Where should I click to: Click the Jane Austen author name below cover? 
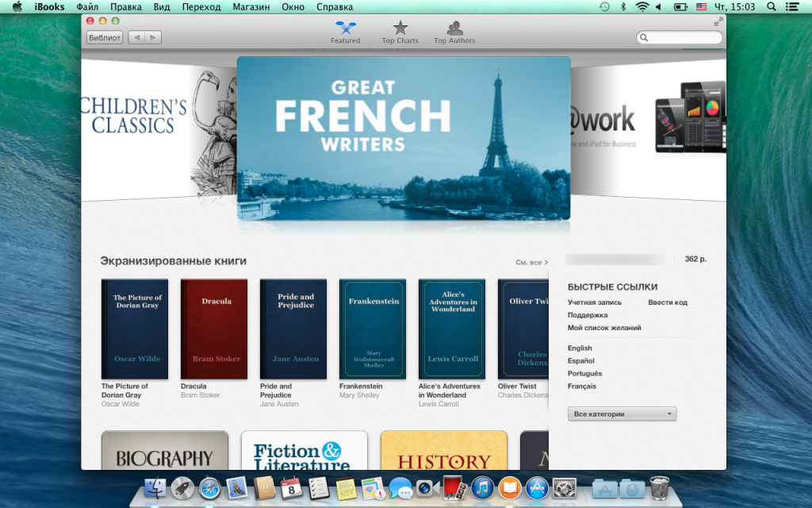[279, 404]
